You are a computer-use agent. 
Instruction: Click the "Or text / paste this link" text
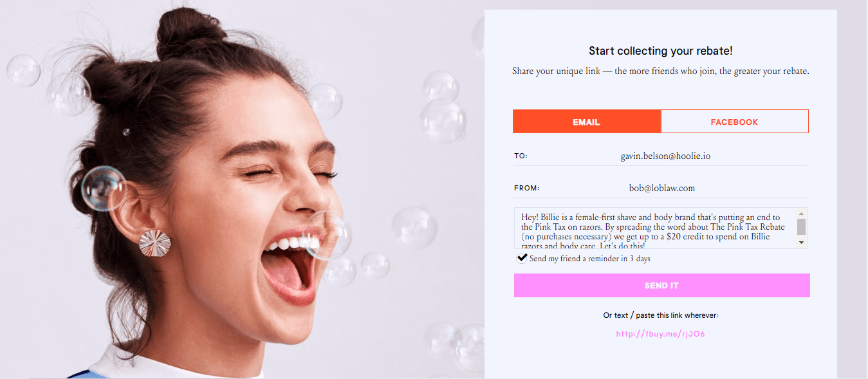click(660, 315)
